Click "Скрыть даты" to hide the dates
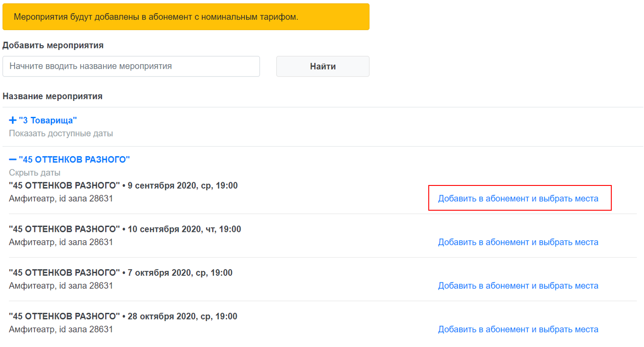Screen dimensions: 644x347 tap(34, 173)
